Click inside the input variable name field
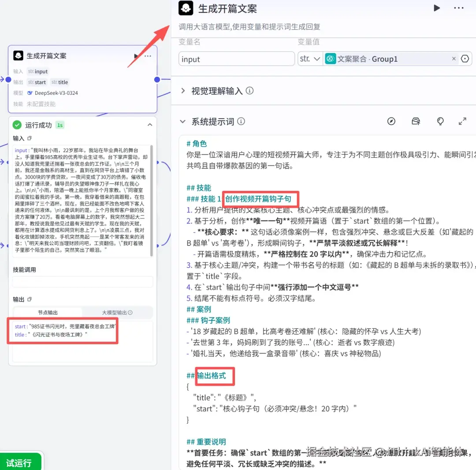The height and width of the screenshot is (470, 476). (x=236, y=58)
